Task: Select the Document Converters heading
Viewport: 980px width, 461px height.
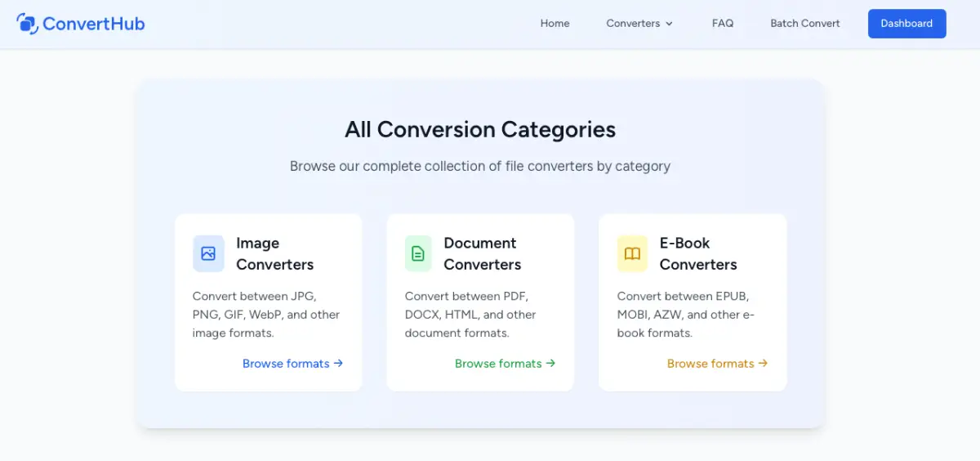Action: pyautogui.click(x=482, y=253)
